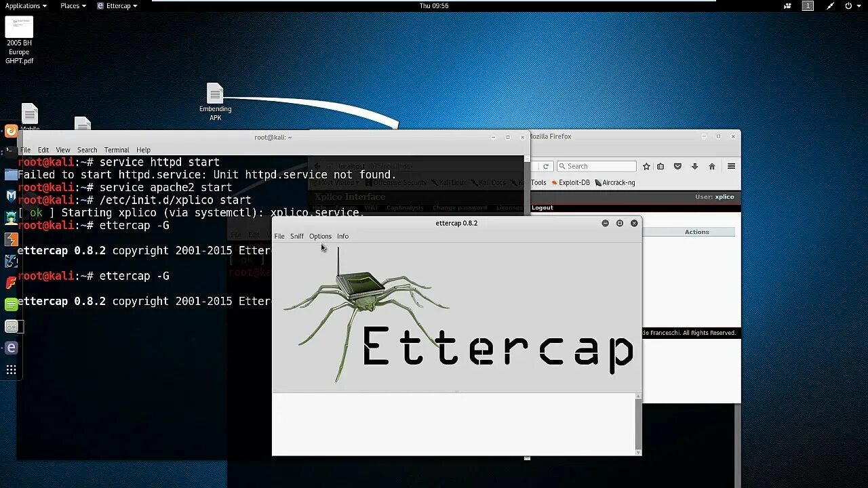
Task: Open terminal Terminal menu
Action: coord(117,150)
